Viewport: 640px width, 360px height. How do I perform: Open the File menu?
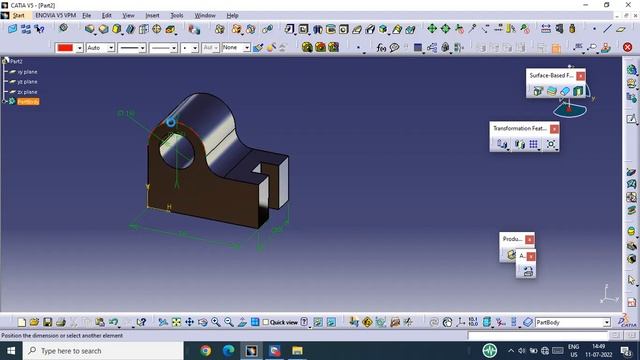click(87, 16)
